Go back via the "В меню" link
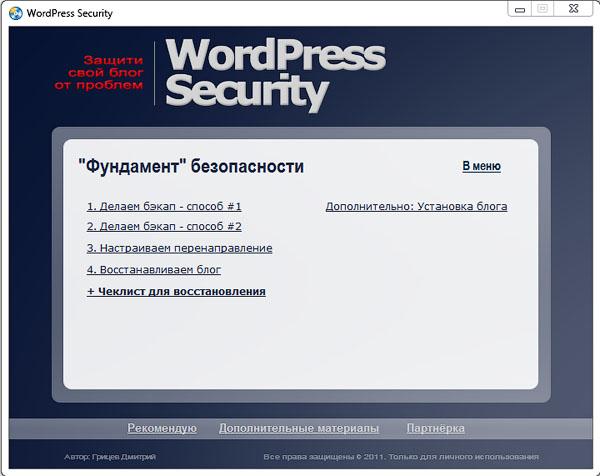The height and width of the screenshot is (476, 600). [x=481, y=166]
